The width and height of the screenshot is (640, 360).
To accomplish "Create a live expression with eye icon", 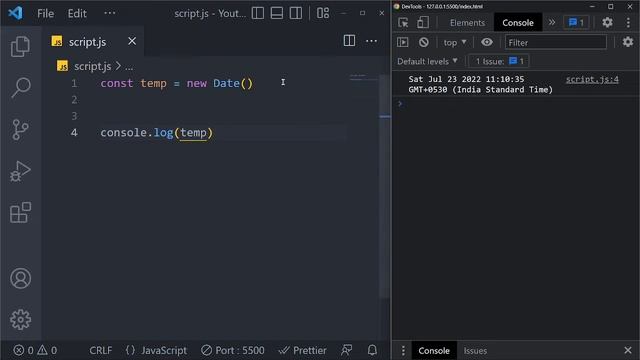I will click(x=487, y=42).
